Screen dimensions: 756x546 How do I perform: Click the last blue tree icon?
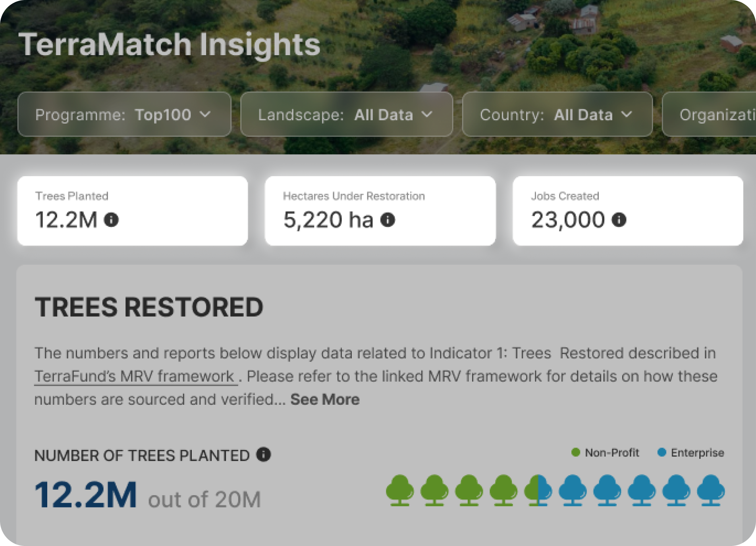point(711,490)
